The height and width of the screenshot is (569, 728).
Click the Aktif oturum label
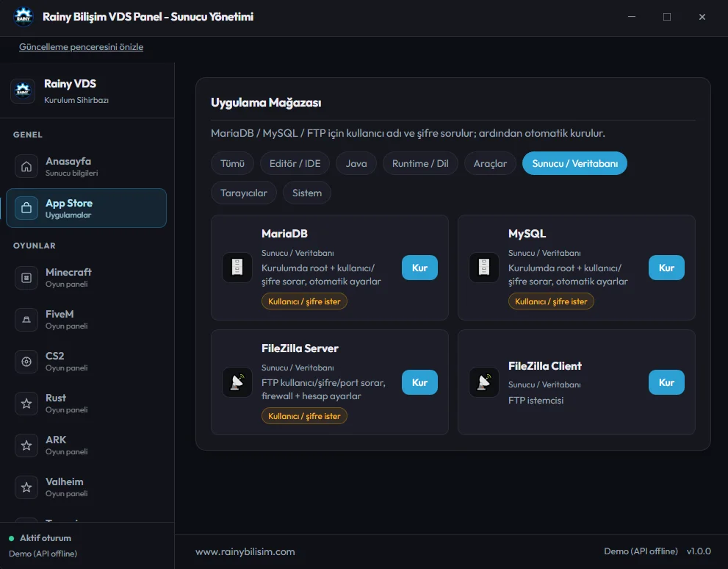(x=46, y=538)
